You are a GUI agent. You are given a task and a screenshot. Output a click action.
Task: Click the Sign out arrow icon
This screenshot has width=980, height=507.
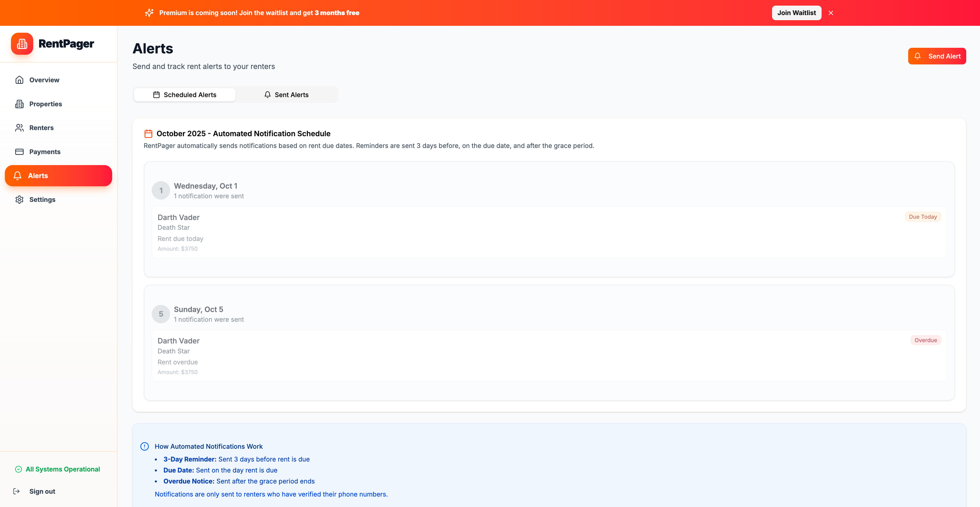[x=17, y=491]
